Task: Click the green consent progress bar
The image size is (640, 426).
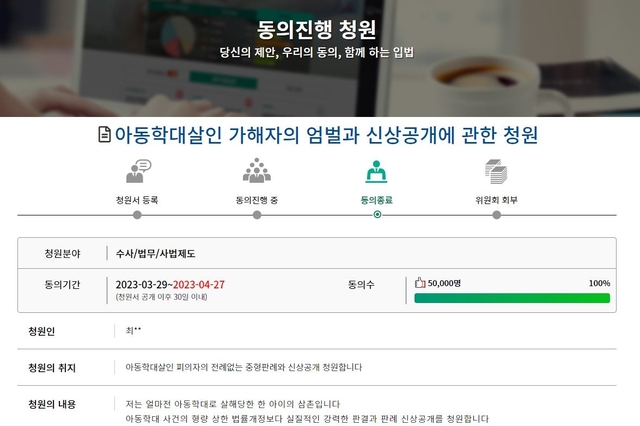Action: 512,298
